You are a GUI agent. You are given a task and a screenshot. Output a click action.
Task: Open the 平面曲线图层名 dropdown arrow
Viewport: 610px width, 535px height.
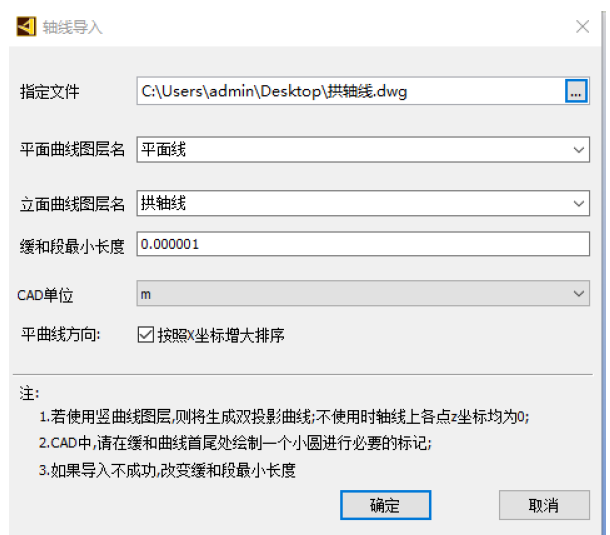(x=579, y=150)
